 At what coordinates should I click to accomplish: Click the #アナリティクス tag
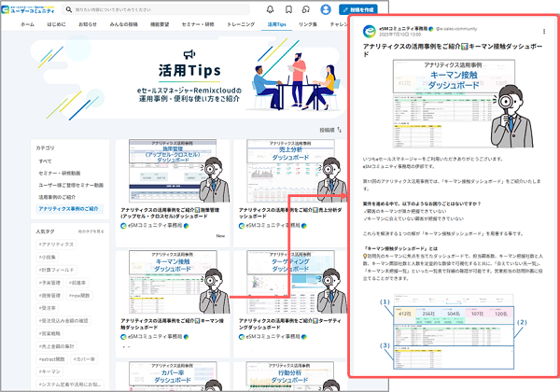(x=56, y=245)
